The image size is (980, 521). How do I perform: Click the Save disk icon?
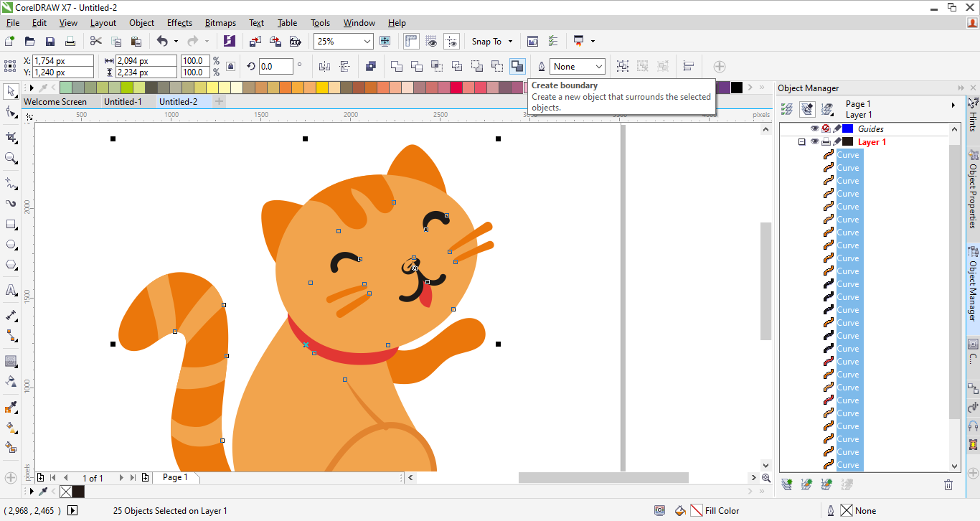(50, 42)
